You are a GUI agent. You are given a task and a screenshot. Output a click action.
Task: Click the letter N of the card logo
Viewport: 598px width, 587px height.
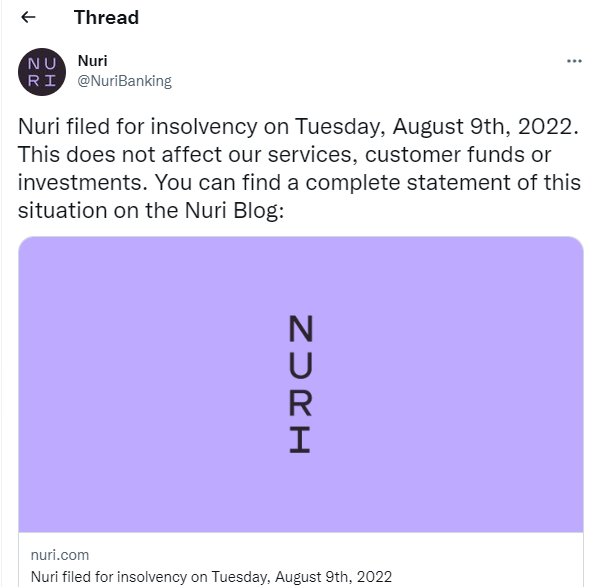[301, 328]
